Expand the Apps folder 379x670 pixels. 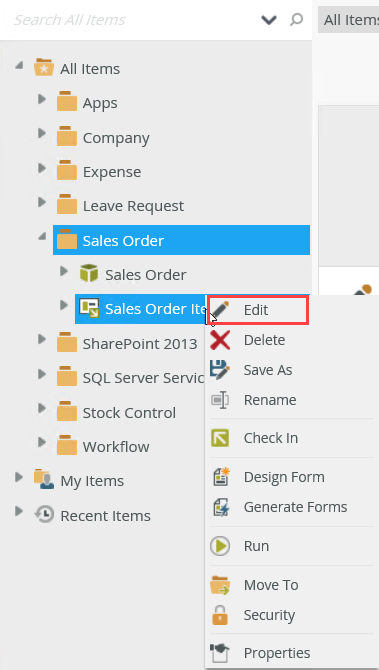click(41, 99)
